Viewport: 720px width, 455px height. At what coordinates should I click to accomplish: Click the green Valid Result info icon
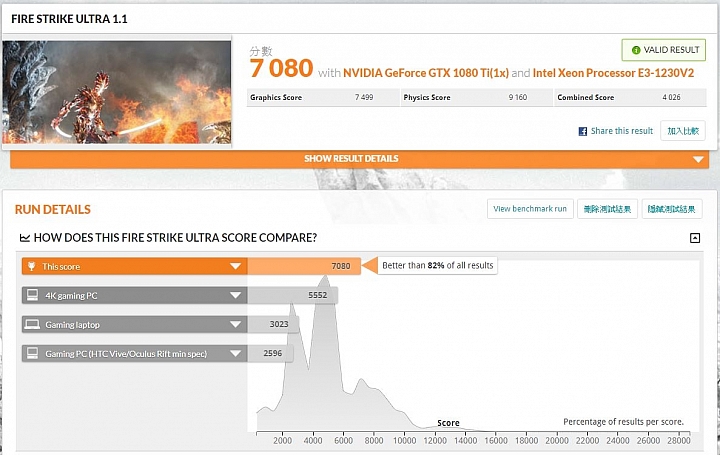pos(636,50)
